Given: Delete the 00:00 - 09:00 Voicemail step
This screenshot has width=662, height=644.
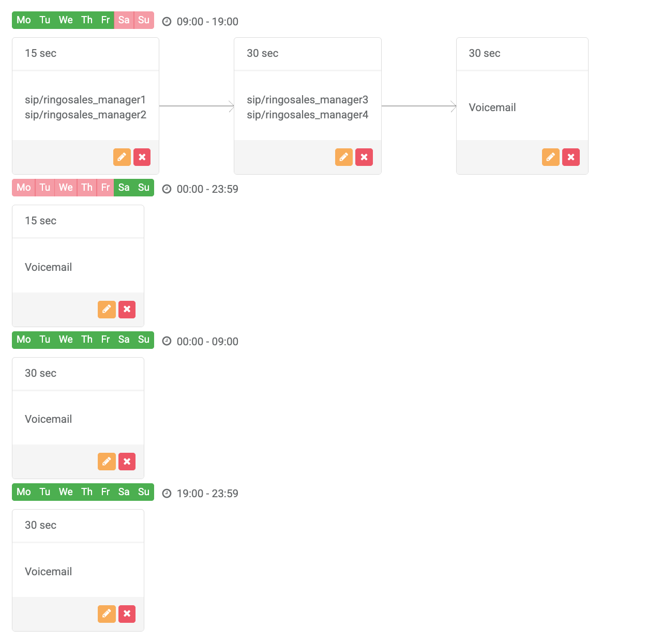Looking at the screenshot, I should pos(127,462).
